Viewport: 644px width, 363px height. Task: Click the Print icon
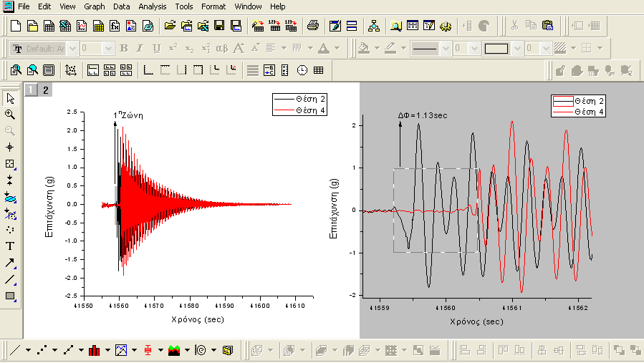[313, 26]
